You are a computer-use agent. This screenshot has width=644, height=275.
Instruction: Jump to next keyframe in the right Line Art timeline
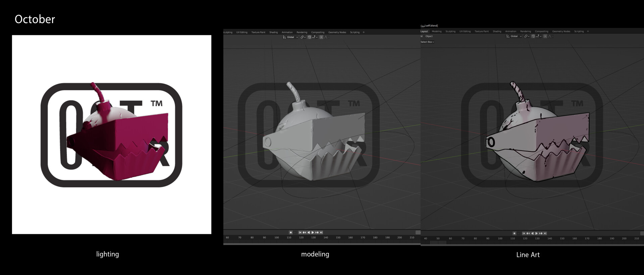point(541,233)
